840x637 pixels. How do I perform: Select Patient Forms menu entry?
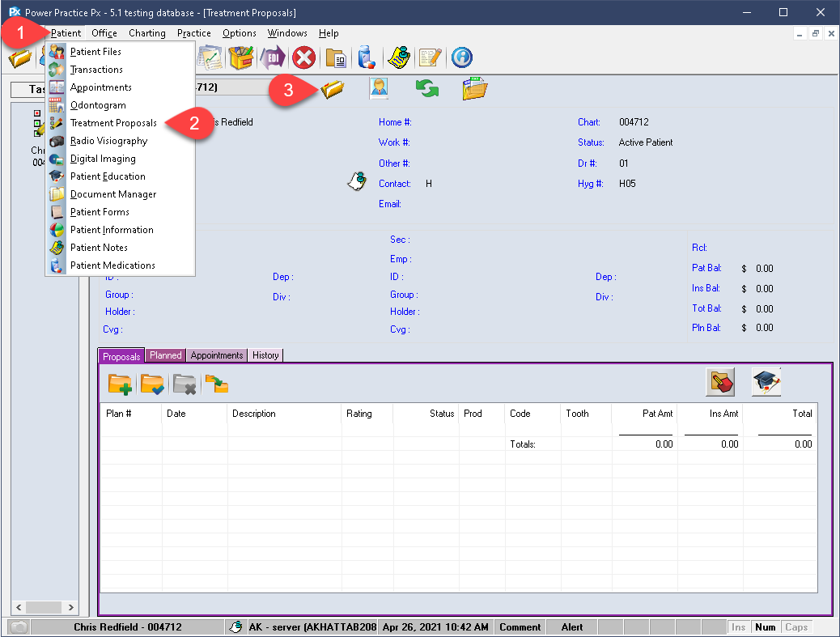pyautogui.click(x=120, y=211)
